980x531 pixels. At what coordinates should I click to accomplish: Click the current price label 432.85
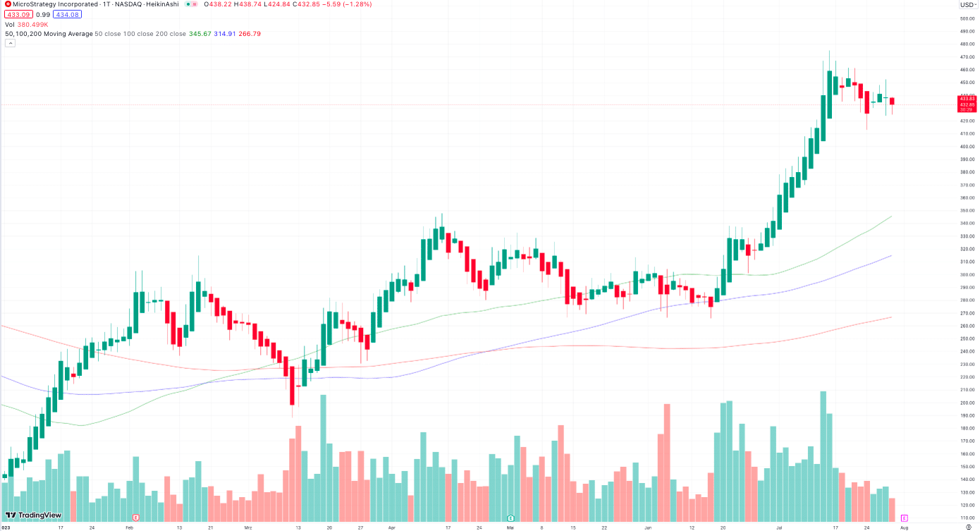click(967, 104)
